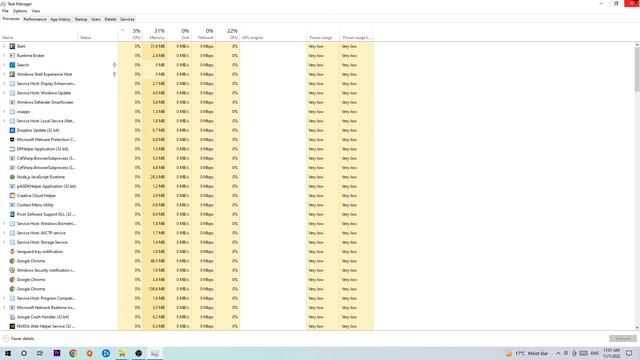Select Service Host: Program Compatibility row name
This screenshot has height=360, width=640.
click(46, 298)
